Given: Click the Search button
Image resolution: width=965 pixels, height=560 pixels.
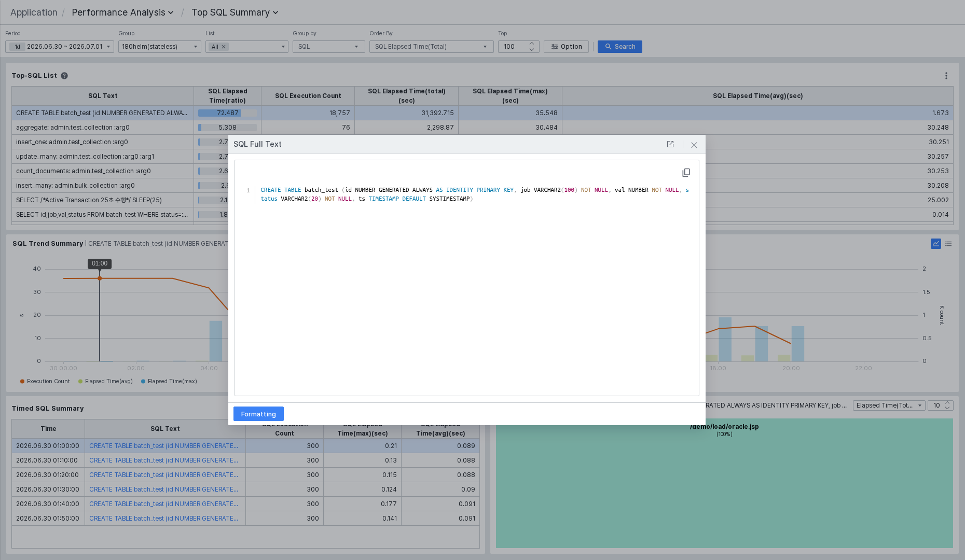Looking at the screenshot, I should [x=620, y=47].
